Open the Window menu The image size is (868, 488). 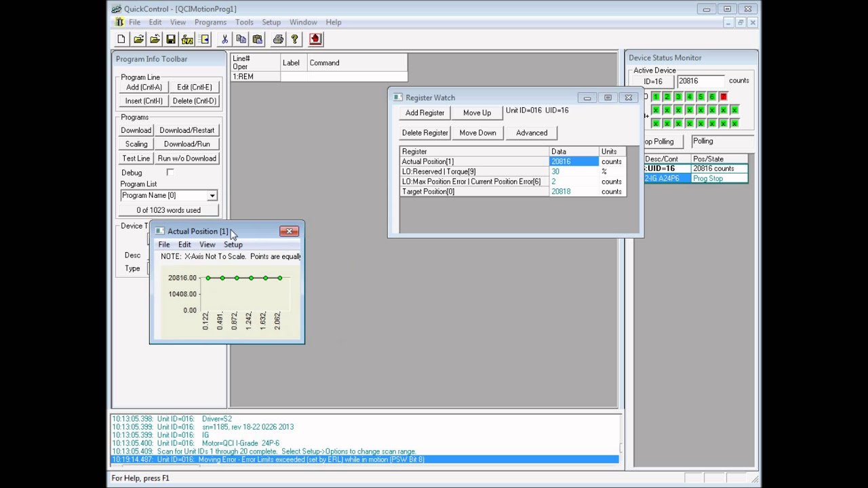pos(303,22)
